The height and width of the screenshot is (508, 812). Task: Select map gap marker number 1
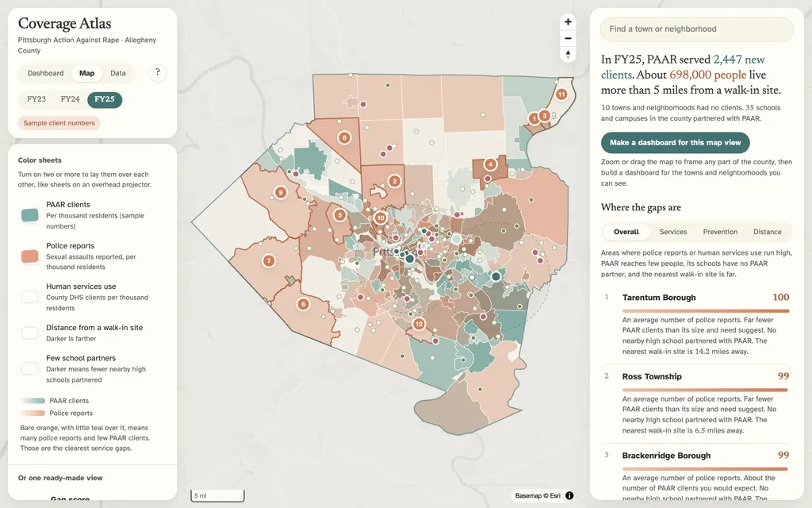click(534, 119)
